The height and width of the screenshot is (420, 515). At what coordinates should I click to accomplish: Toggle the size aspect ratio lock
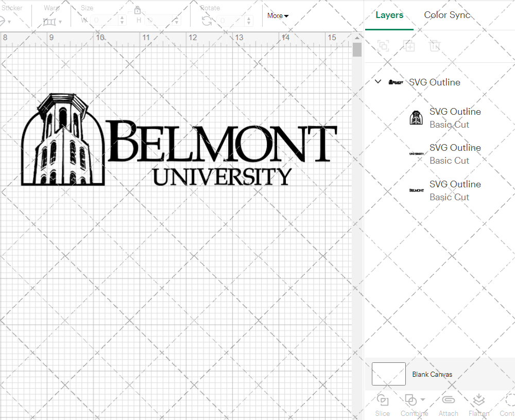[x=138, y=10]
